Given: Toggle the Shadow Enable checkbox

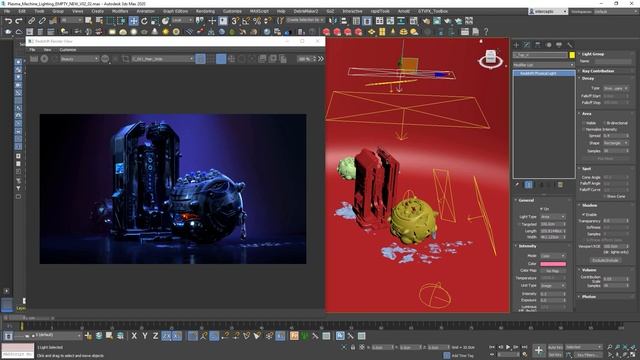Looking at the screenshot, I should tap(584, 214).
